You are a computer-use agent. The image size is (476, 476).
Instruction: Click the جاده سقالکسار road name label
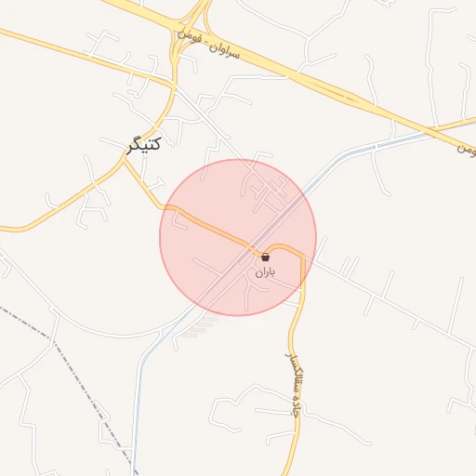(294, 385)
